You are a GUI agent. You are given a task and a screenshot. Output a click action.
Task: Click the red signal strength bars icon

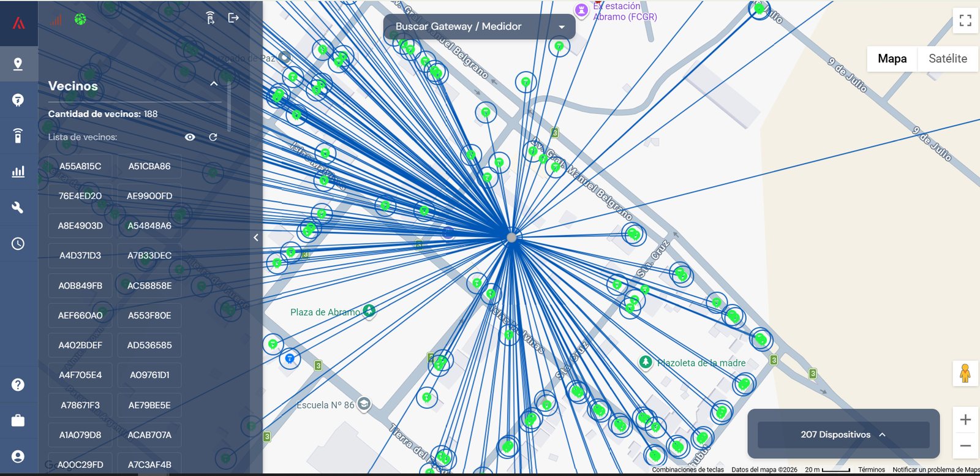56,20
